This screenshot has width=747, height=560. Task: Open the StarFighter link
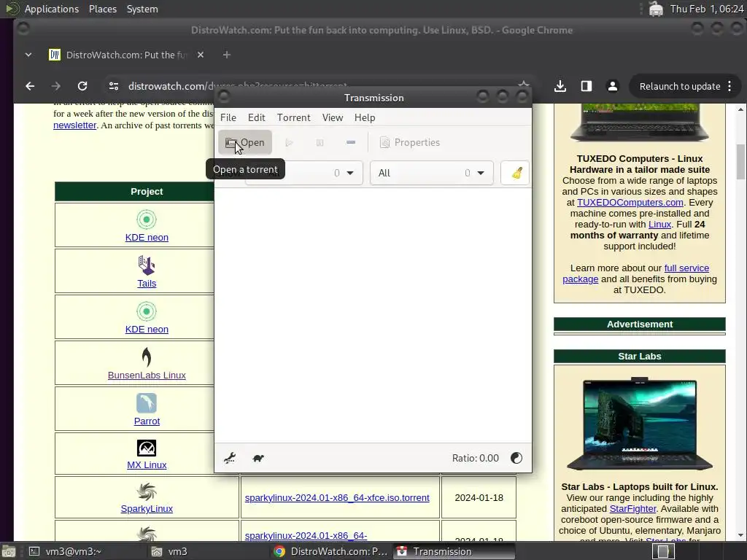click(x=632, y=508)
